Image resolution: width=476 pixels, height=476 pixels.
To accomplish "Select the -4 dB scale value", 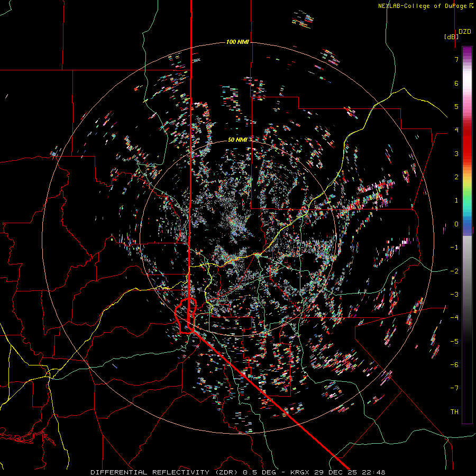I will pyautogui.click(x=454, y=318).
